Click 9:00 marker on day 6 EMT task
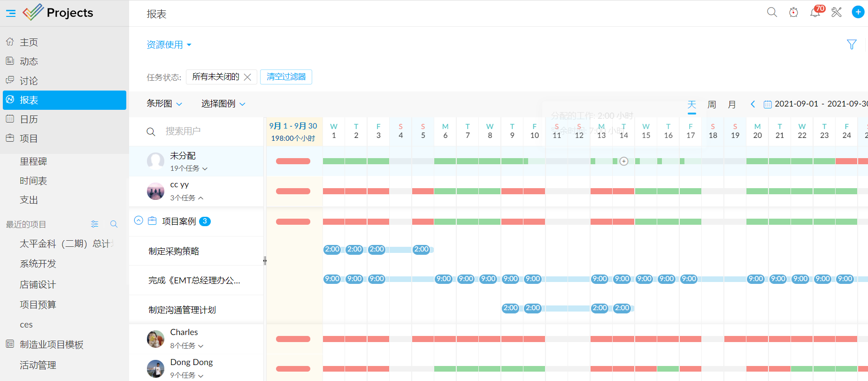Viewport: 868px width, 381px height. (x=444, y=279)
